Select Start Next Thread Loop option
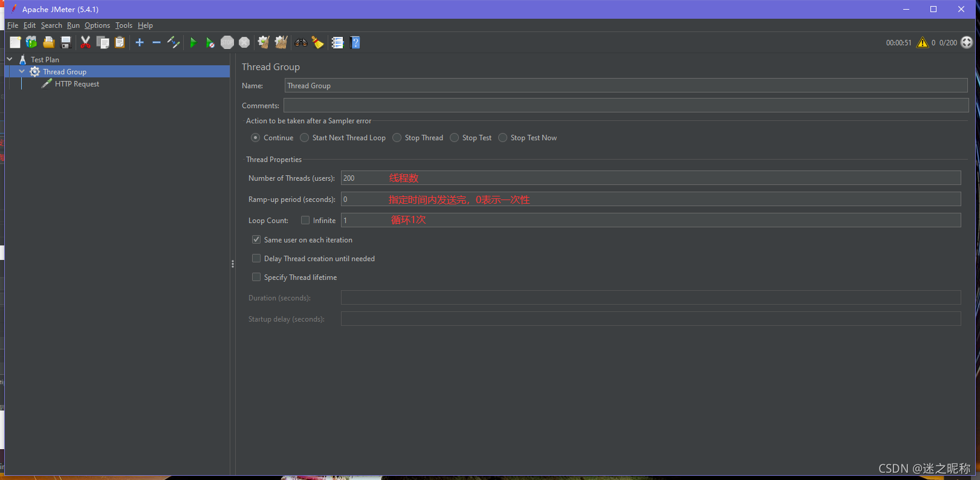This screenshot has width=980, height=480. point(343,138)
